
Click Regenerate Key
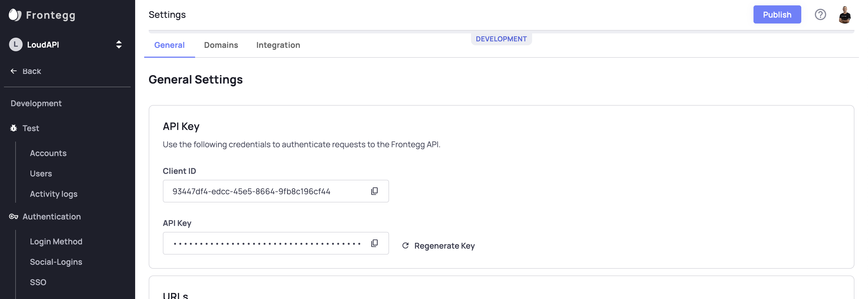pyautogui.click(x=438, y=246)
